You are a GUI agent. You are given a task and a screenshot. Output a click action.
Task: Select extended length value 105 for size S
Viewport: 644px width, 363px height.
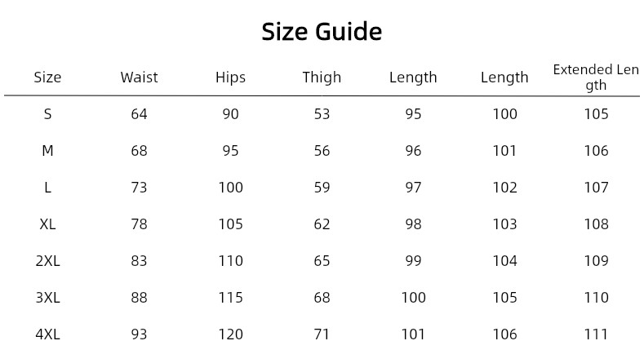coord(596,114)
